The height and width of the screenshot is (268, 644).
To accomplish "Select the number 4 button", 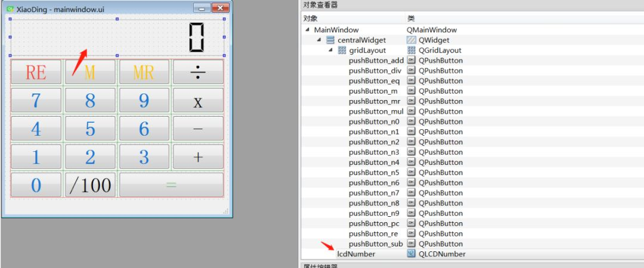I will pos(36,129).
